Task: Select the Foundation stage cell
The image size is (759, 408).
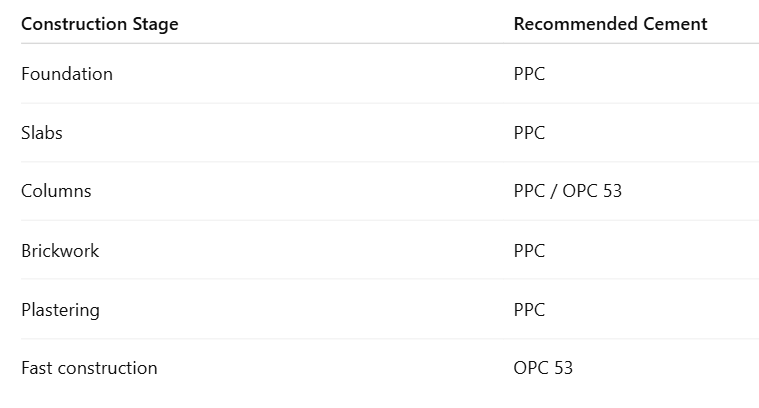Action: 67,74
